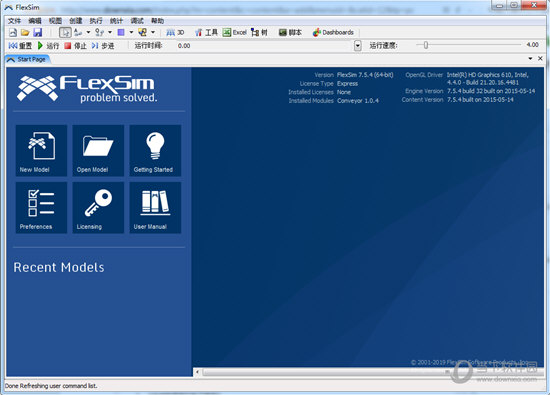Expand the create object tool dropdown arrow
The width and height of the screenshot is (550, 395).
click(131, 33)
